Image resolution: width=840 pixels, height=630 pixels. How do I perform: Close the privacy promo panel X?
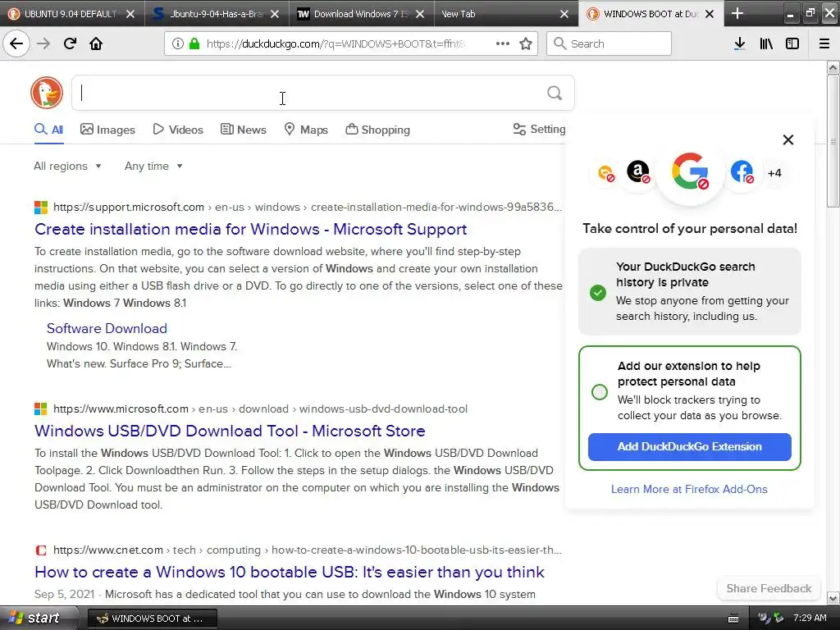click(x=788, y=139)
